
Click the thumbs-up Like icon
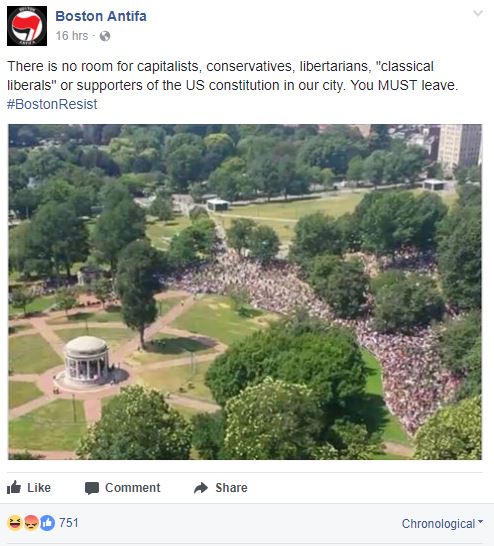14,488
